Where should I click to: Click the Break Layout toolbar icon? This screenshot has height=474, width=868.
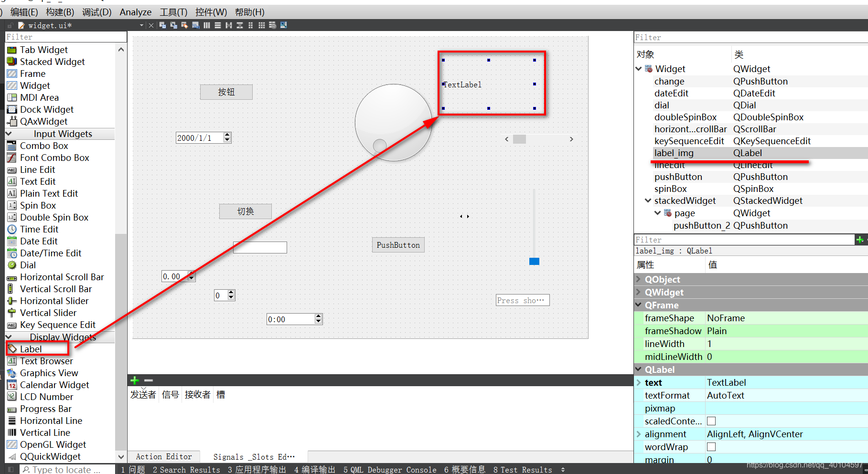272,25
